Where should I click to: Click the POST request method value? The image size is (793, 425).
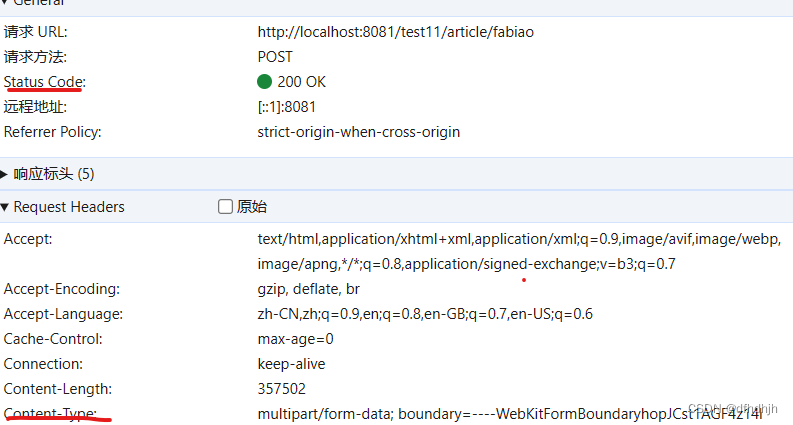click(275, 57)
